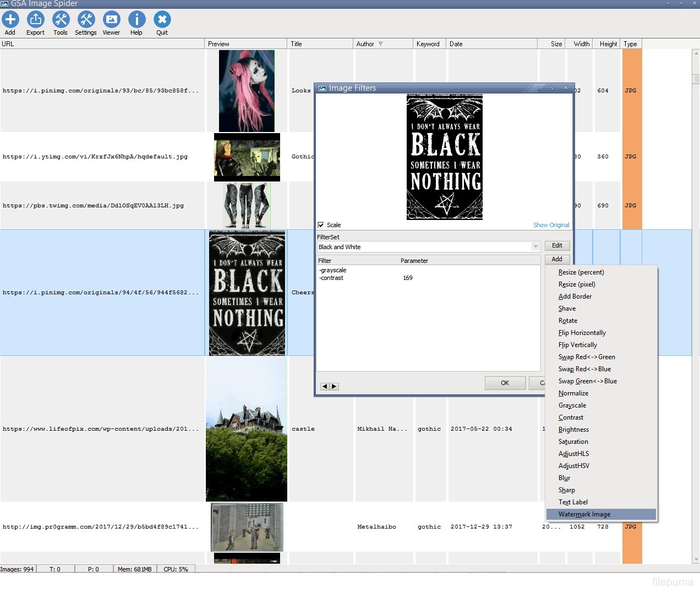Click the Add toolbar icon
The image size is (700, 594).
[10, 20]
